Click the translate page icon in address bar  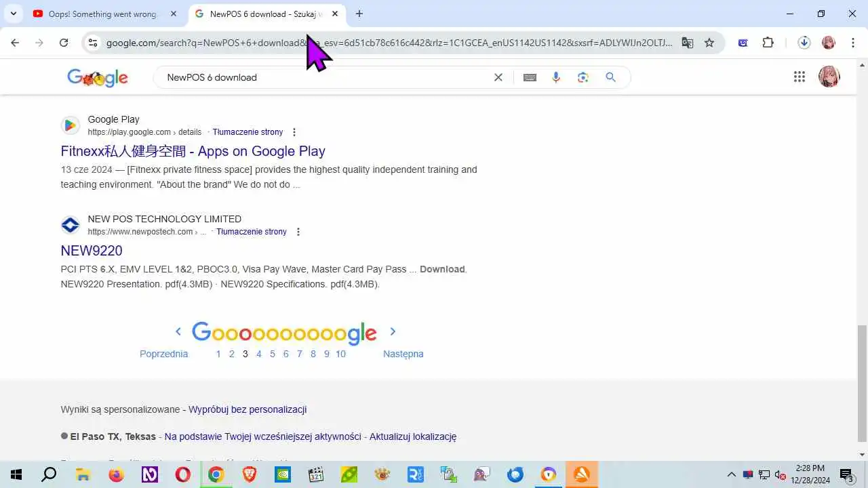click(688, 43)
